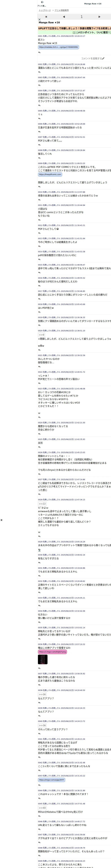Click the pencil icon next to コメントを投稿する
This screenshot has width=111, height=868.
[103, 58]
